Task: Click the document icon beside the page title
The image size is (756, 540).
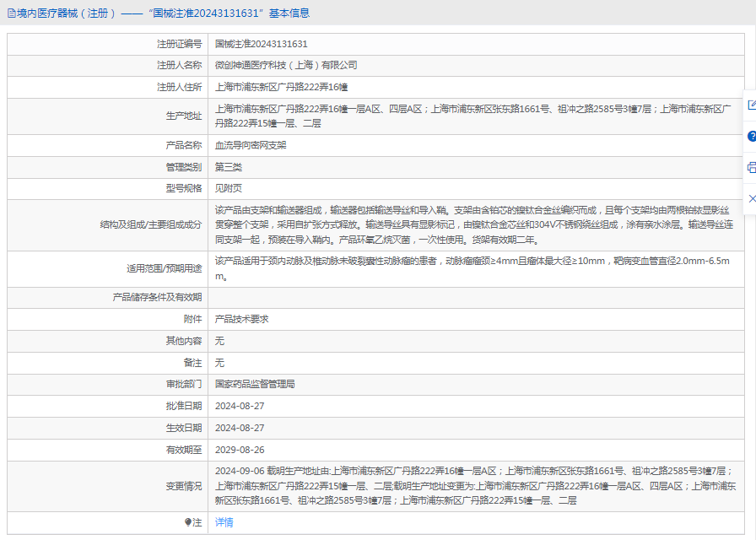Action: click(12, 13)
